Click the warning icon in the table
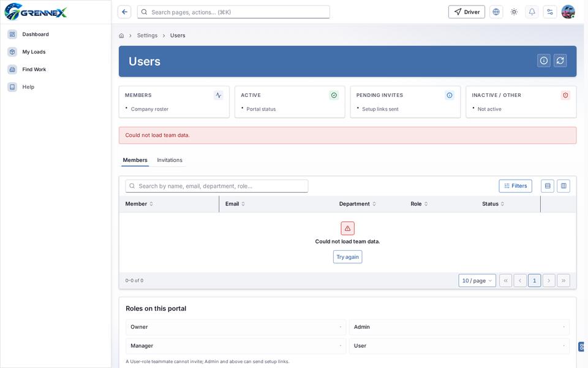588x368 pixels. pyautogui.click(x=348, y=228)
